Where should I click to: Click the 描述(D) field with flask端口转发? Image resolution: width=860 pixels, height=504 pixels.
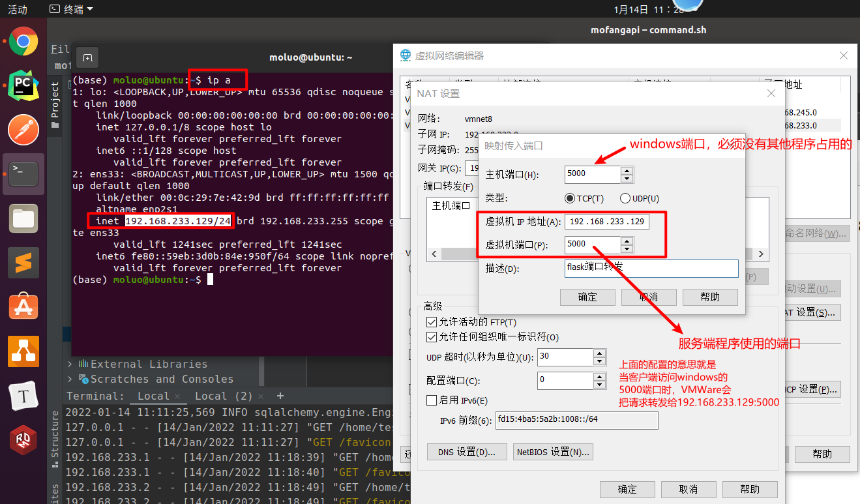click(x=651, y=269)
